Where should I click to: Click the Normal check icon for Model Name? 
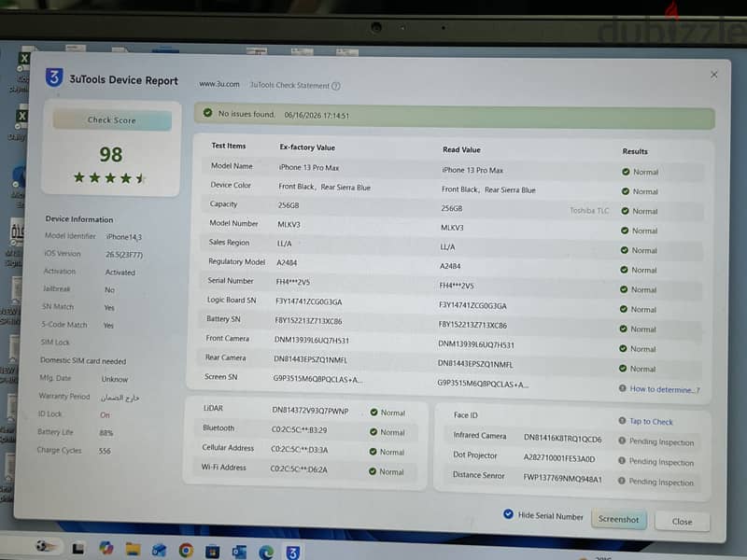pyautogui.click(x=626, y=172)
